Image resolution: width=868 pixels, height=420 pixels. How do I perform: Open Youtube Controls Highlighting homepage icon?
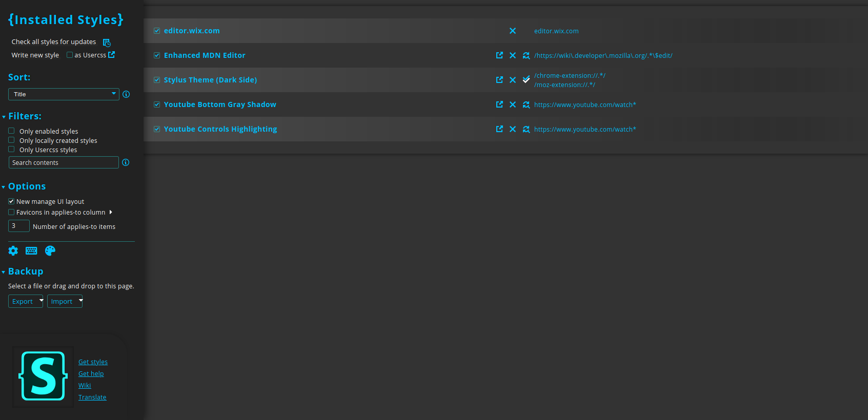tap(499, 129)
